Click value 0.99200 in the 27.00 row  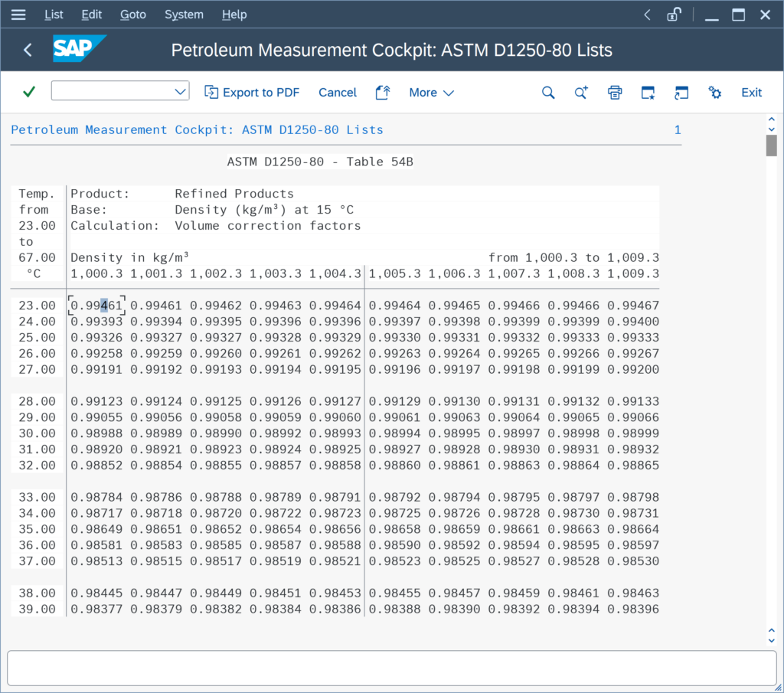click(633, 370)
